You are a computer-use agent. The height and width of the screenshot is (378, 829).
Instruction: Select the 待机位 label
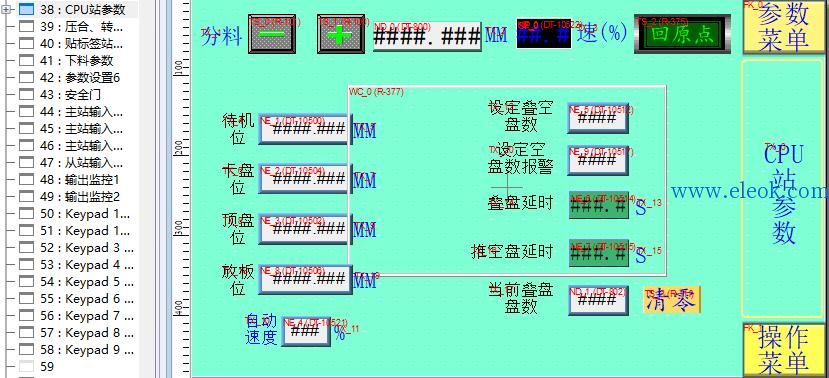click(238, 128)
